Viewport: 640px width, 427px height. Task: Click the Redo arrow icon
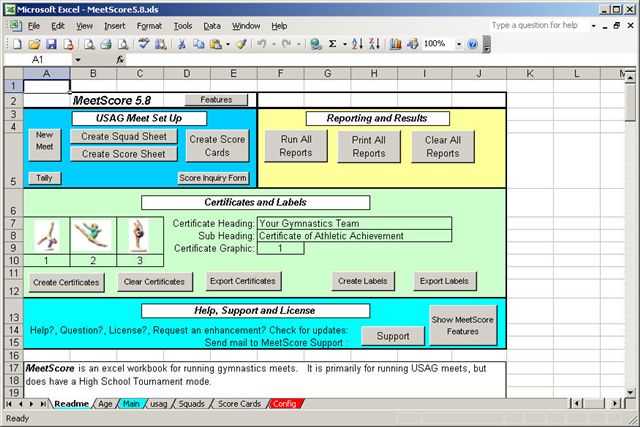pos(287,44)
